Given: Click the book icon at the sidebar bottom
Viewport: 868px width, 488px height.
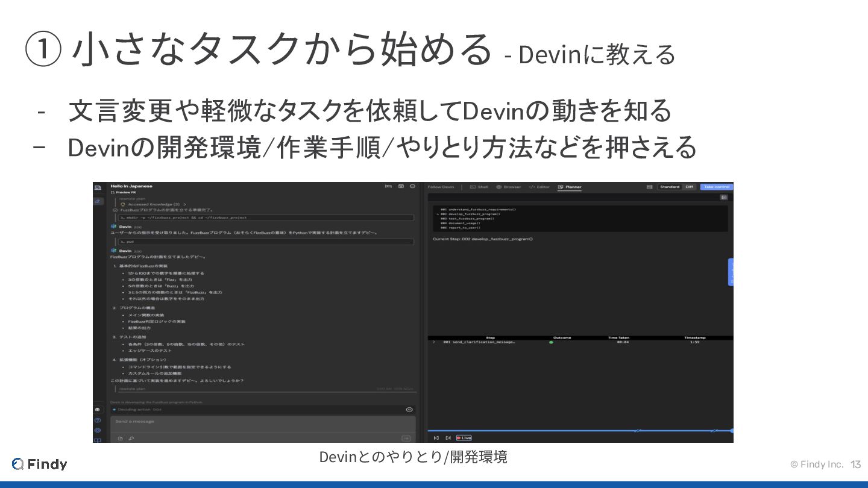Looking at the screenshot, I should tap(98, 440).
